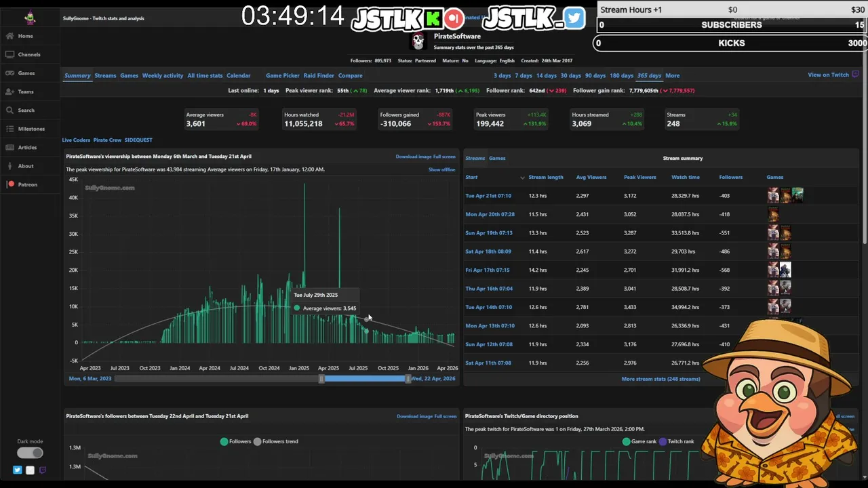Click second game thumbnail in Apr 17th row
Image resolution: width=868 pixels, height=488 pixels.
click(x=785, y=270)
